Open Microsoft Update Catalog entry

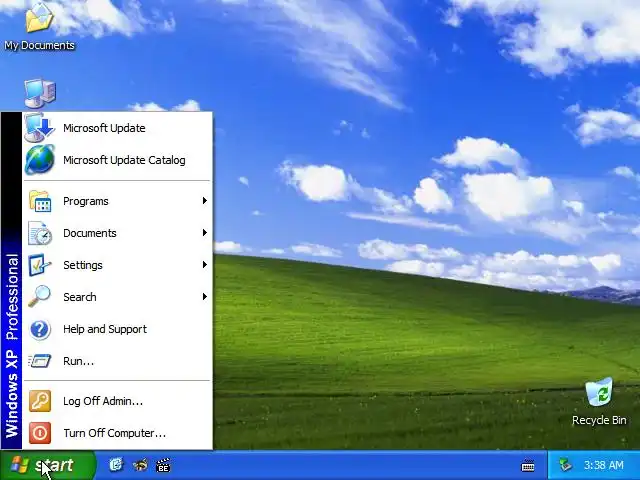click(x=118, y=160)
